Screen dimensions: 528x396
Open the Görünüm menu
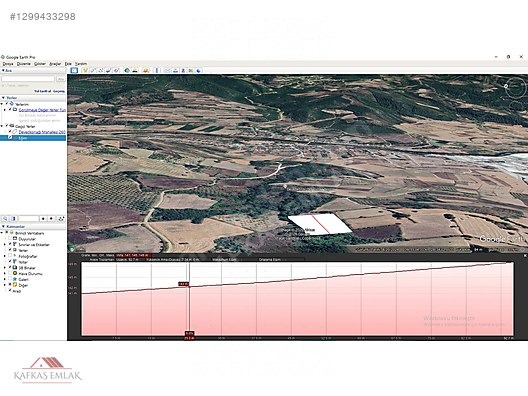(x=40, y=64)
